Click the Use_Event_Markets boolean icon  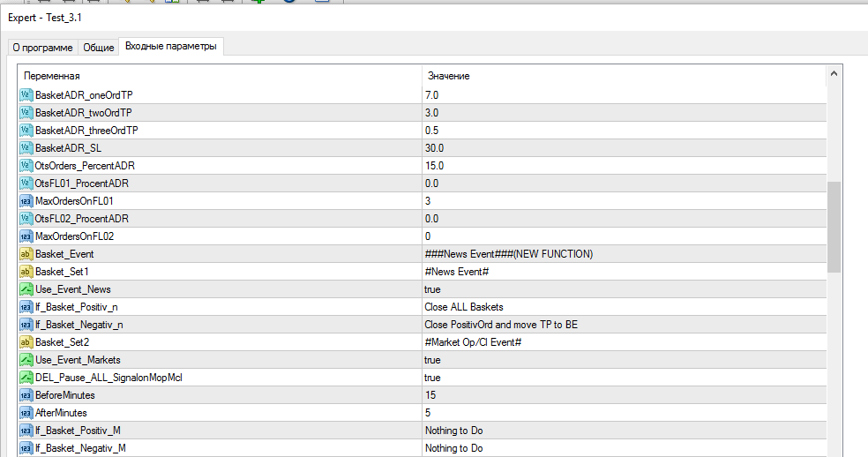[26, 360]
